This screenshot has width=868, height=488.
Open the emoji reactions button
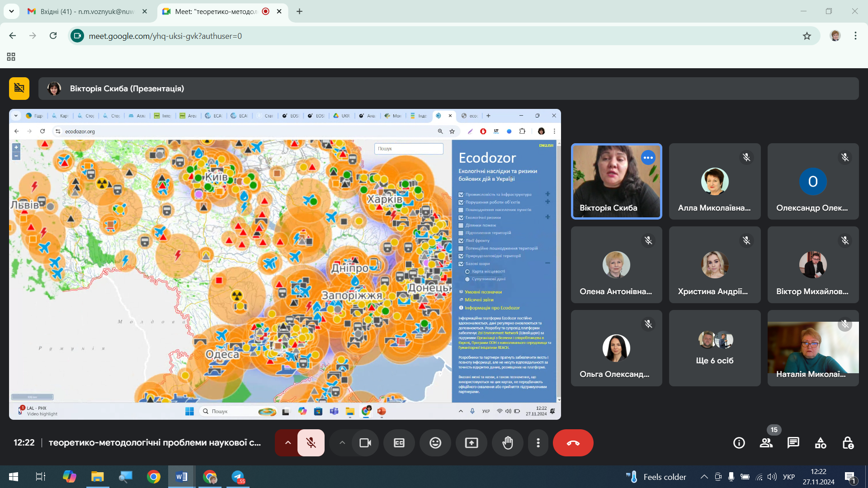point(435,443)
